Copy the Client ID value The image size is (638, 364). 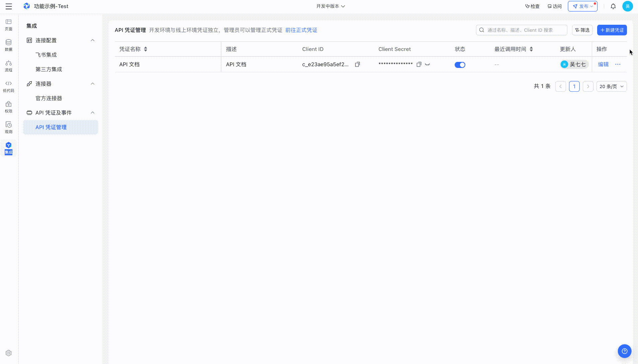click(357, 64)
